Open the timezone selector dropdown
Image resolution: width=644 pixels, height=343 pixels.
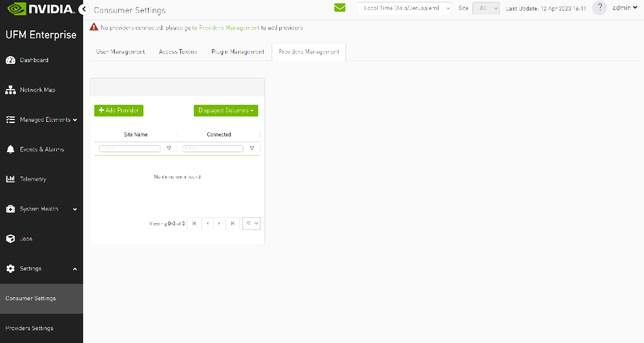pyautogui.click(x=403, y=8)
